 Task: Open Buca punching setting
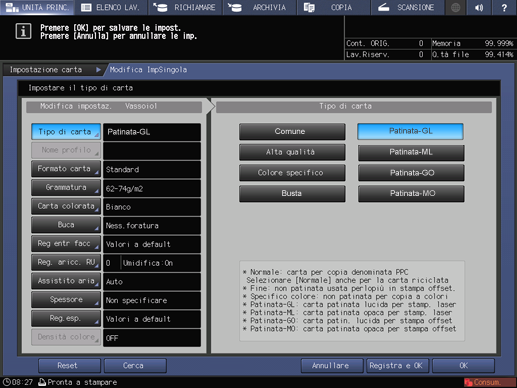point(66,225)
